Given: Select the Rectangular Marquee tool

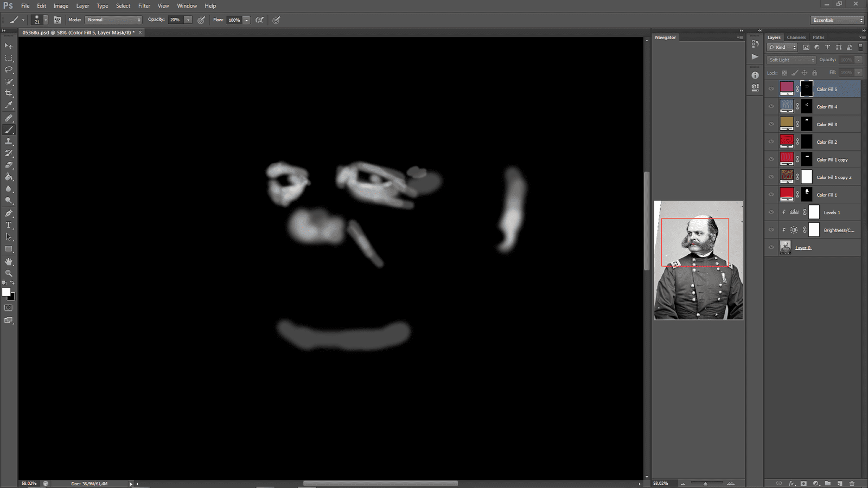Looking at the screenshot, I should tap(9, 58).
